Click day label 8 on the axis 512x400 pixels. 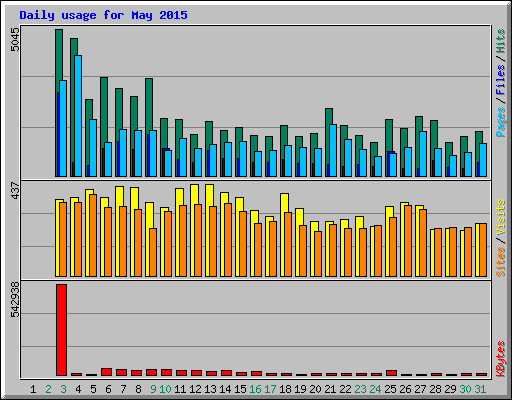coord(138,389)
